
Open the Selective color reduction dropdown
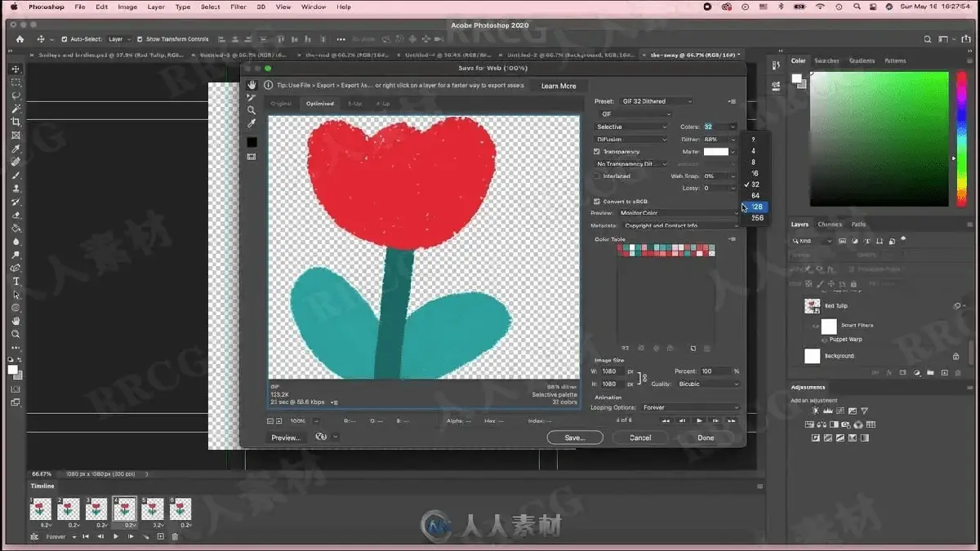(x=633, y=127)
